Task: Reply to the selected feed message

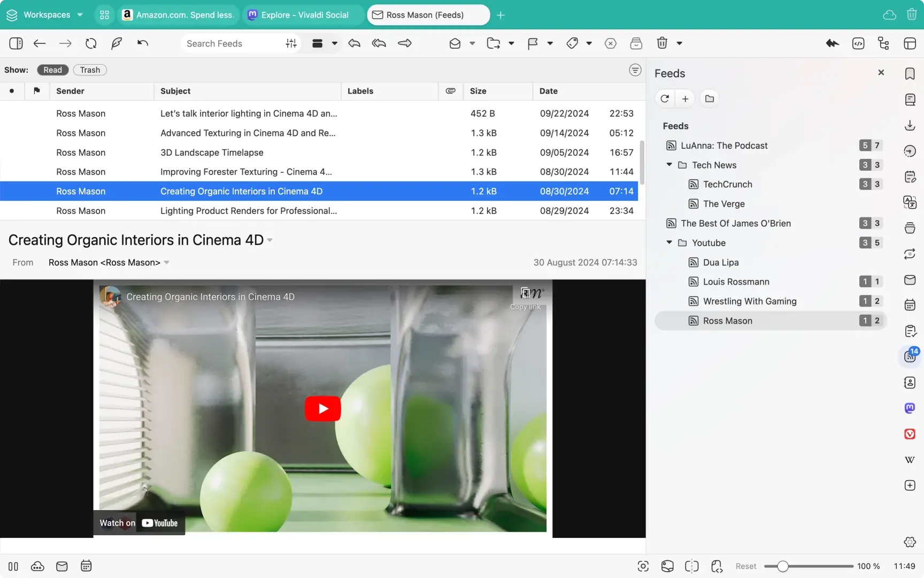Action: pyautogui.click(x=354, y=43)
